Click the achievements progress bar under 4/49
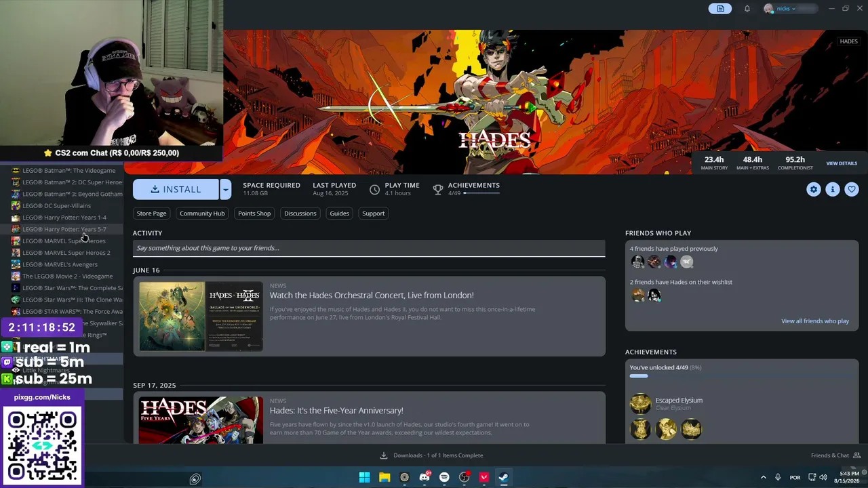This screenshot has width=868, height=488. (x=481, y=193)
